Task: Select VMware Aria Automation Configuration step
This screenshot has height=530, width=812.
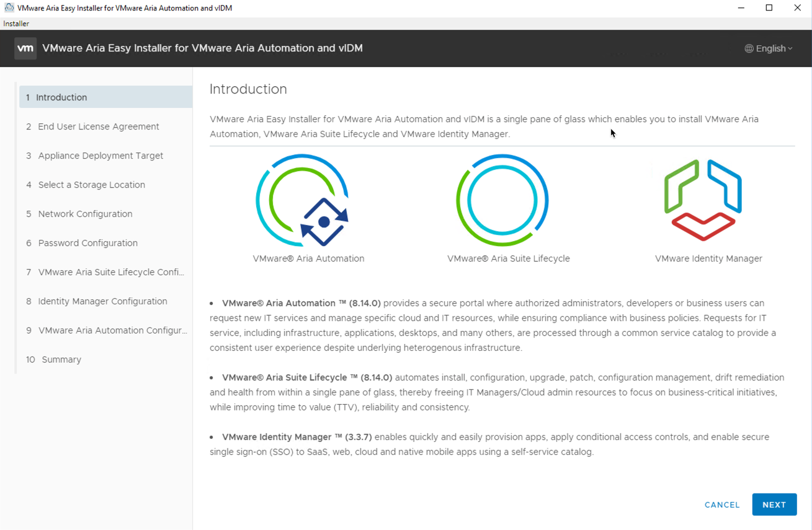Action: [x=106, y=330]
